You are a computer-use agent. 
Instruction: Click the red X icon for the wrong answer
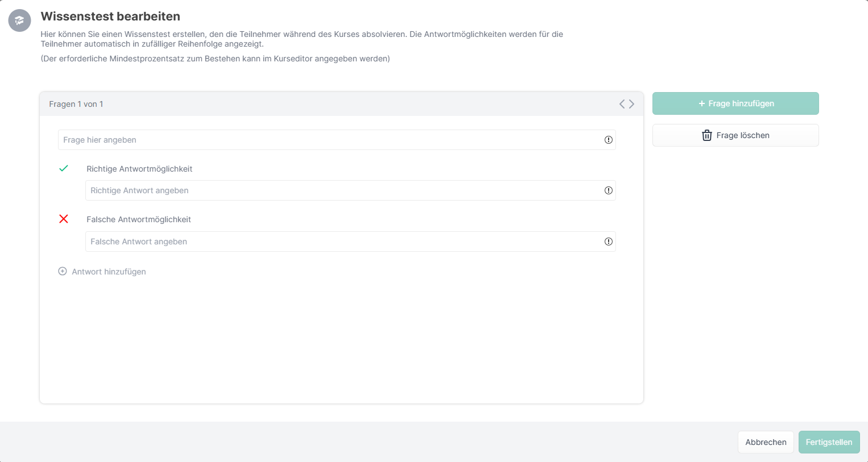[x=64, y=219]
